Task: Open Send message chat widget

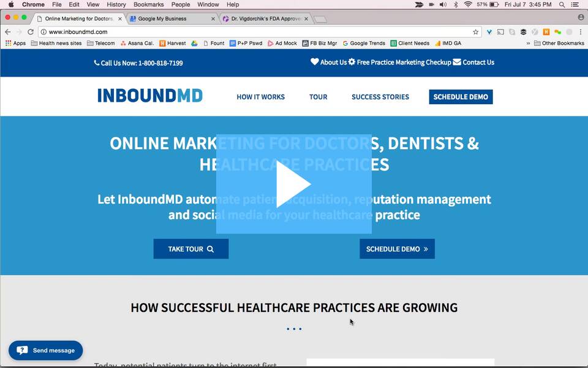Action: coord(46,350)
